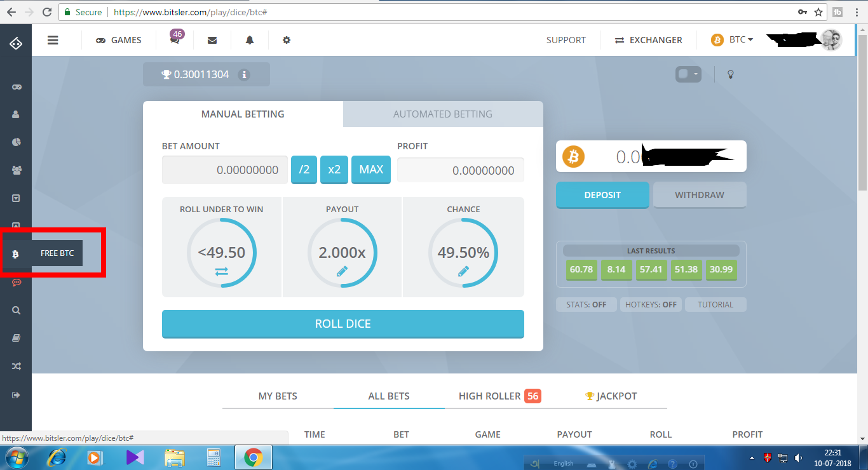868x470 pixels.
Task: Switch to Automated Betting tab
Action: point(443,114)
